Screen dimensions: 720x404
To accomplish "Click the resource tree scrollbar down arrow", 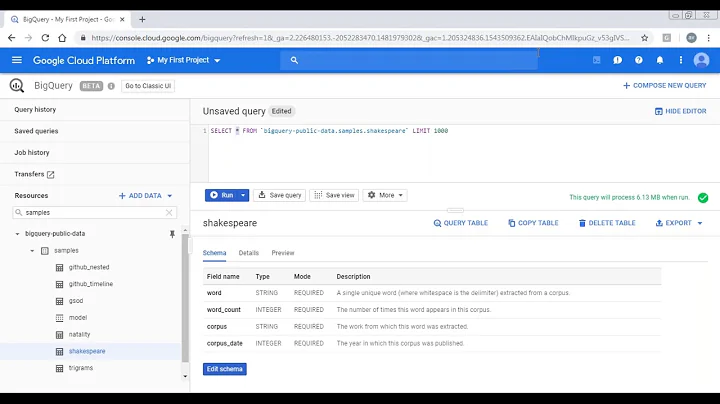I will click(x=185, y=376).
